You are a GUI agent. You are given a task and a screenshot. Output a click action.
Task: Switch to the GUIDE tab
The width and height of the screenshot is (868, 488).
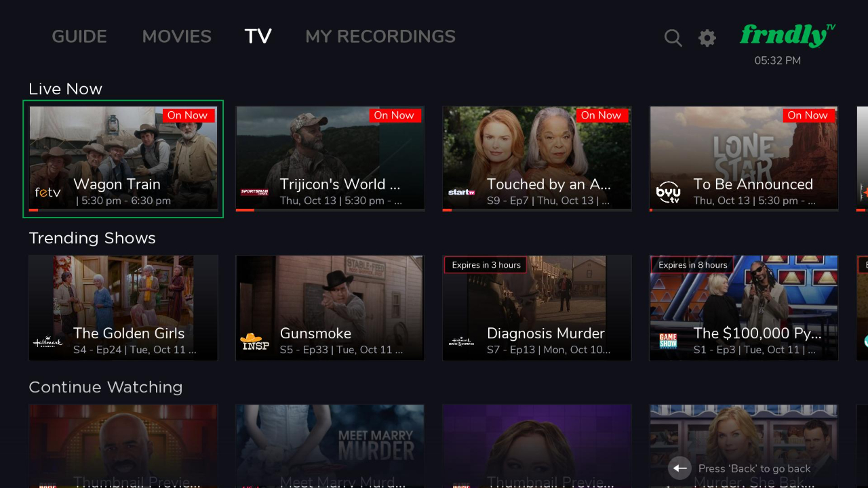pos(79,37)
